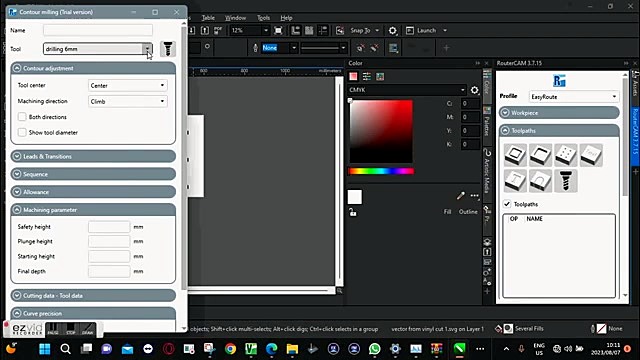Image resolution: width=640 pixels, height=360 pixels.
Task: Select the arch-shaped toolpath icon
Action: (540, 181)
